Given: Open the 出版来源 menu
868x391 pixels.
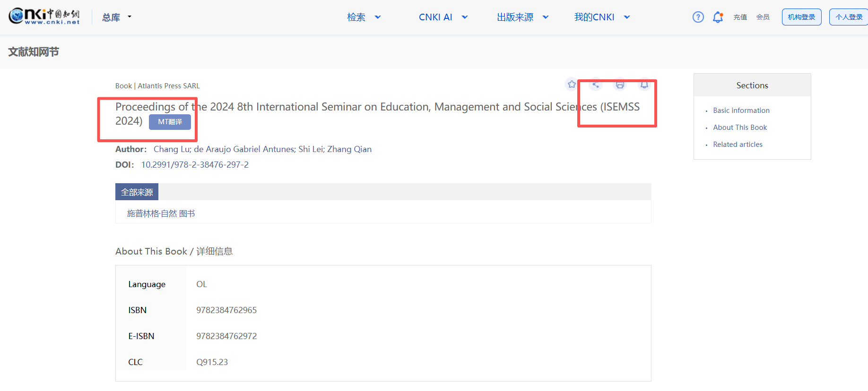Looking at the screenshot, I should tap(522, 17).
